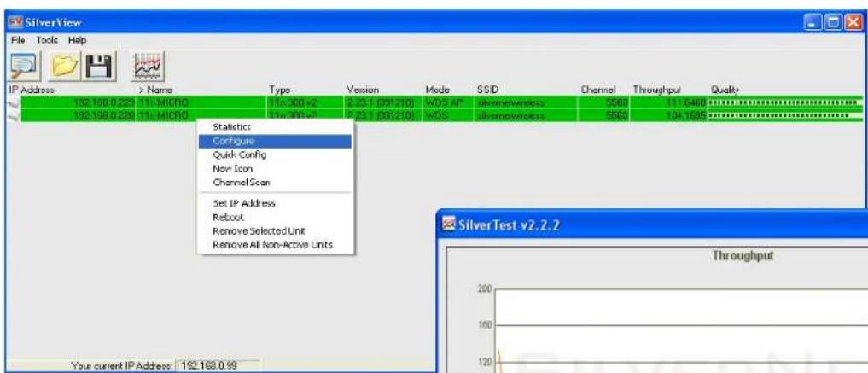Sort by the IP Address column header
The height and width of the screenshot is (373, 868).
tap(32, 90)
